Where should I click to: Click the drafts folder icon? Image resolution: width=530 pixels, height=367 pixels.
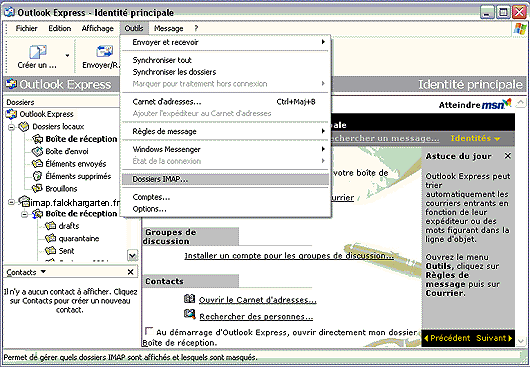coord(50,226)
